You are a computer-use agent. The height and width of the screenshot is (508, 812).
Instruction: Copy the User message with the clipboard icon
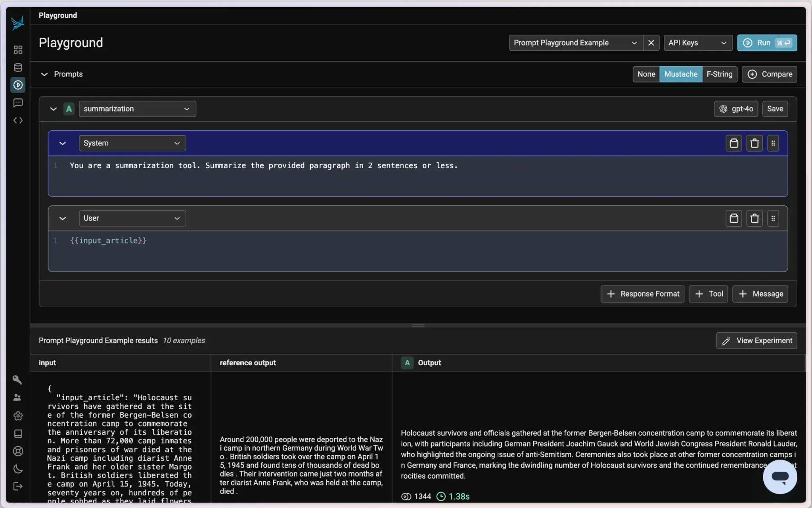tap(733, 218)
